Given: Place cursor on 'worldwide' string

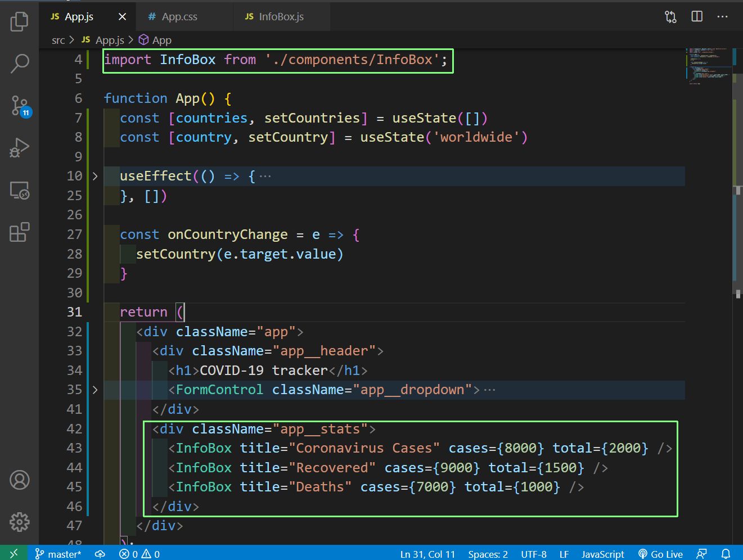Looking at the screenshot, I should pyautogui.click(x=476, y=137).
